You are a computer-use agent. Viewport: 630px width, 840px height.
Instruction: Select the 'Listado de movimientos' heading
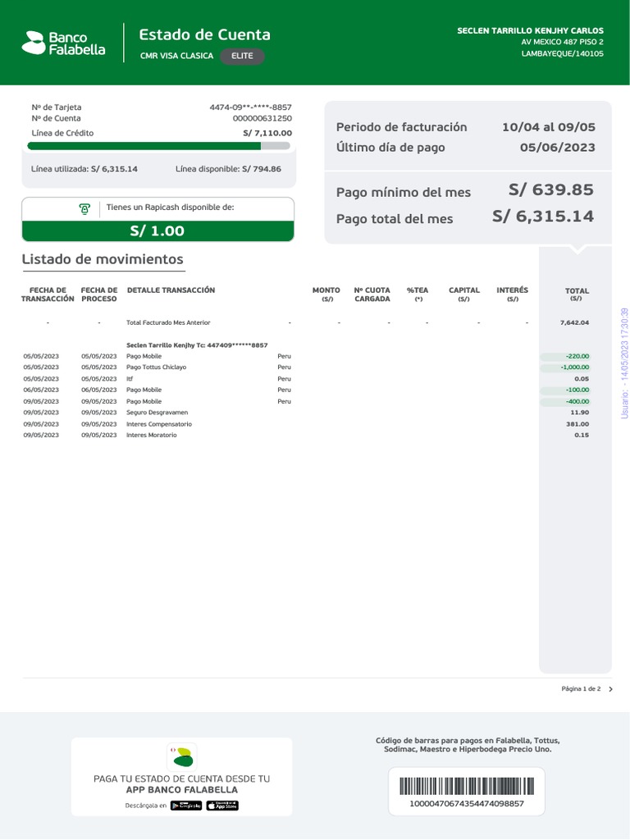point(103,259)
